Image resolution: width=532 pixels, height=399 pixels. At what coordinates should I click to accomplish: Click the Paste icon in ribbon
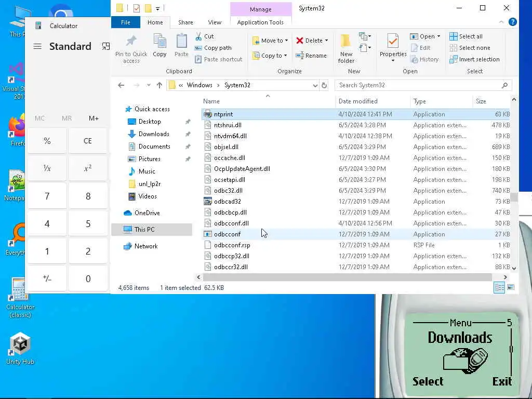pos(181,45)
